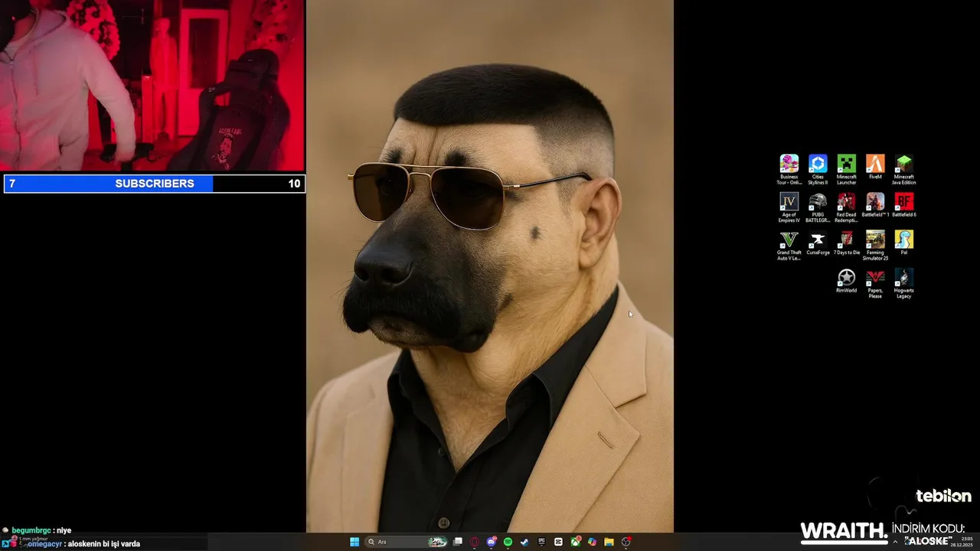The width and height of the screenshot is (980, 551).
Task: Click the webcam overlay video
Action: pyautogui.click(x=152, y=86)
